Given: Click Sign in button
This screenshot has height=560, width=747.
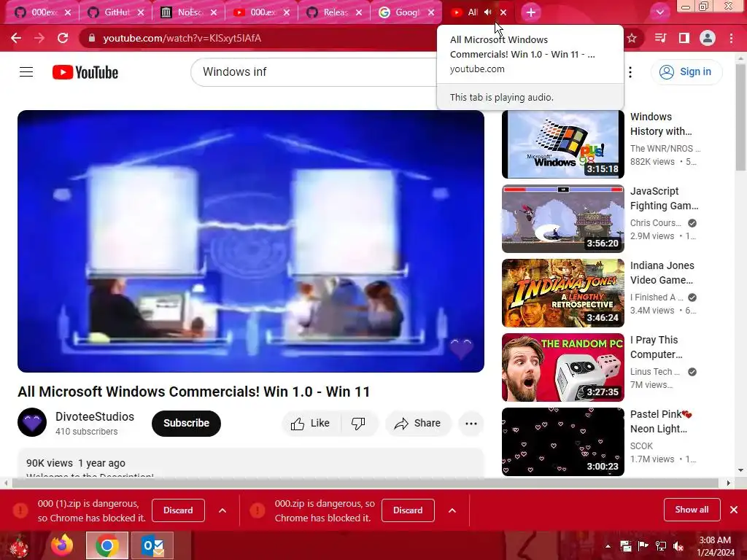Looking at the screenshot, I should pyautogui.click(x=686, y=72).
